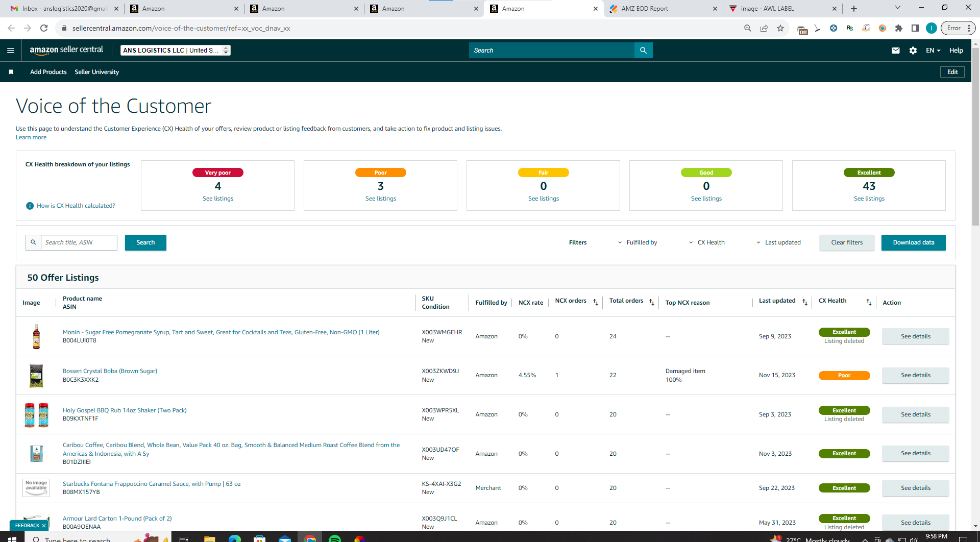Click the info icon beside CX Health calculation
Image resolution: width=980 pixels, height=542 pixels.
click(x=30, y=206)
